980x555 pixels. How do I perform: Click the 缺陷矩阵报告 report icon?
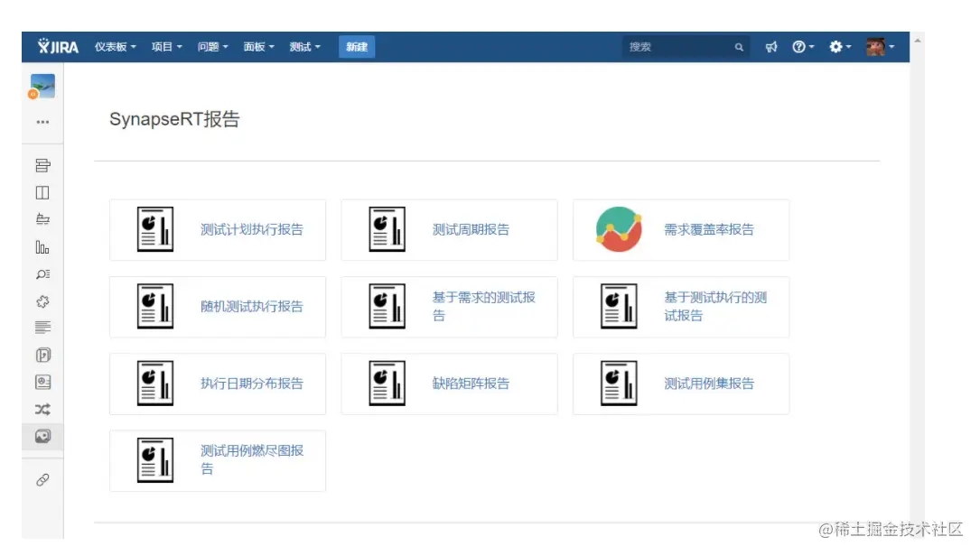[387, 383]
